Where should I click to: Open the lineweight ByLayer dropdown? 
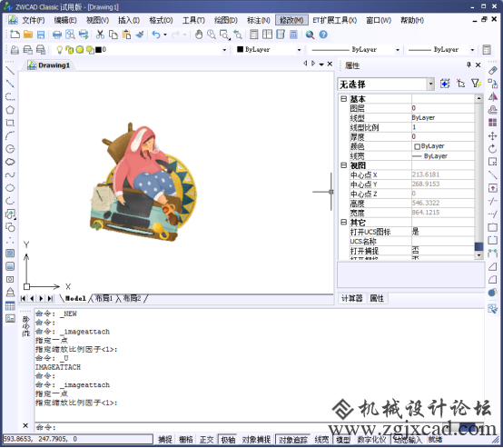pos(472,50)
